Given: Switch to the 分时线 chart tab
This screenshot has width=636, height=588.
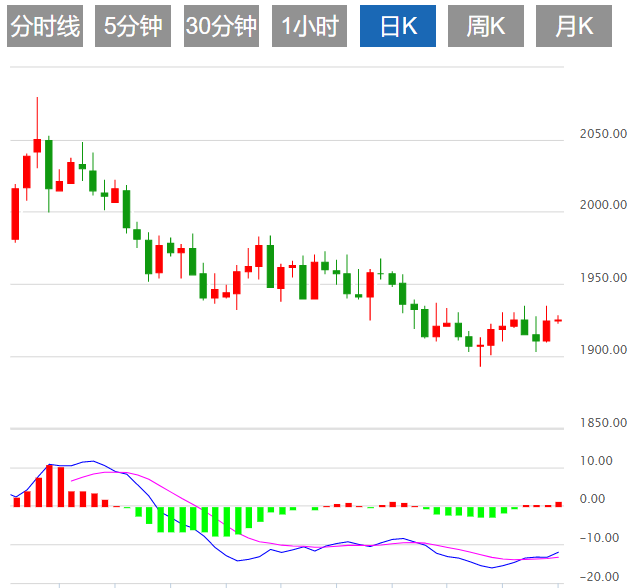Looking at the screenshot, I should pos(45,26).
